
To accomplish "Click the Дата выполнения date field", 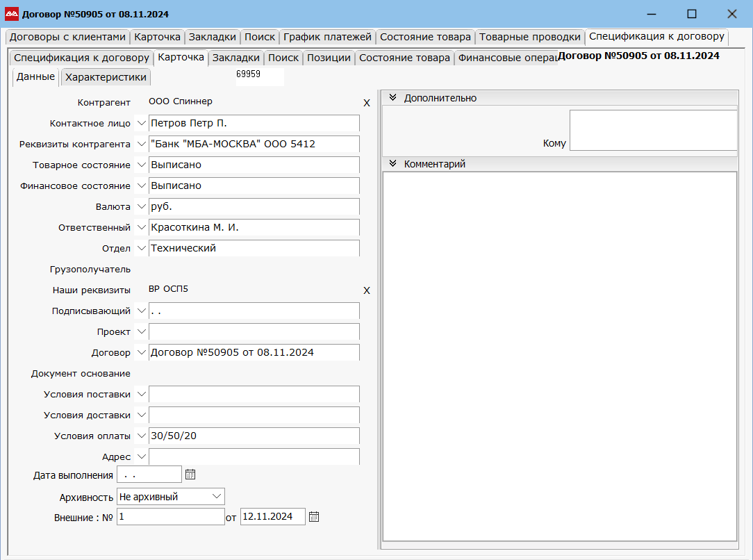I will [149, 475].
